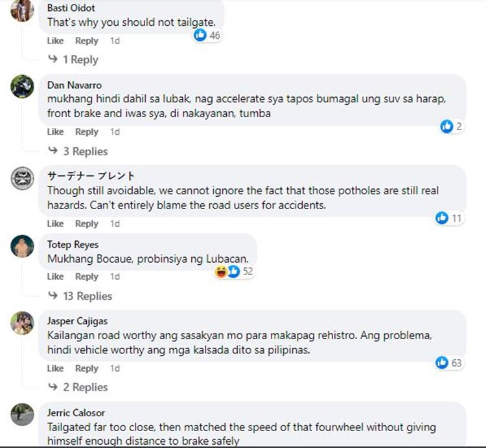Open Totep Reyes's profile avatar
The width and height of the screenshot is (486, 448).
pos(22,246)
